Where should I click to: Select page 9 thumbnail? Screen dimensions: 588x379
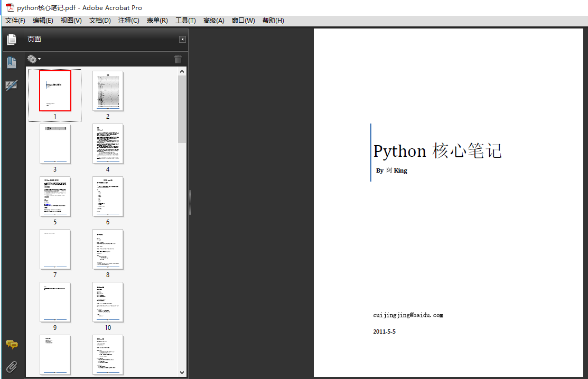pos(55,302)
